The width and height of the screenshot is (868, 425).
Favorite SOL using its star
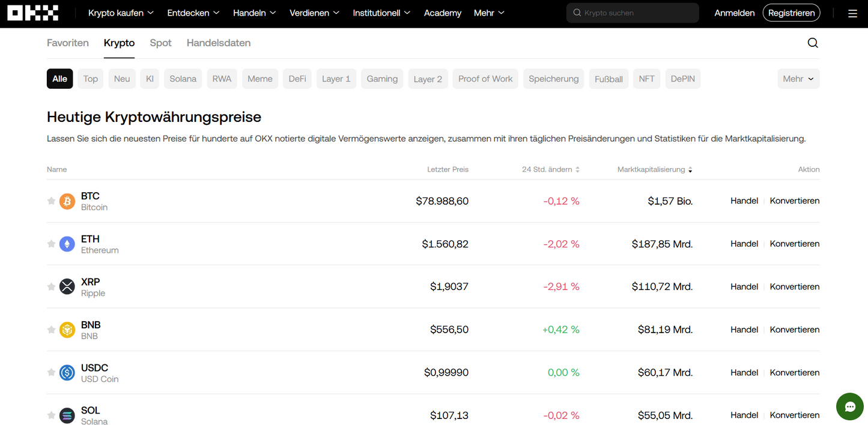[x=51, y=415]
